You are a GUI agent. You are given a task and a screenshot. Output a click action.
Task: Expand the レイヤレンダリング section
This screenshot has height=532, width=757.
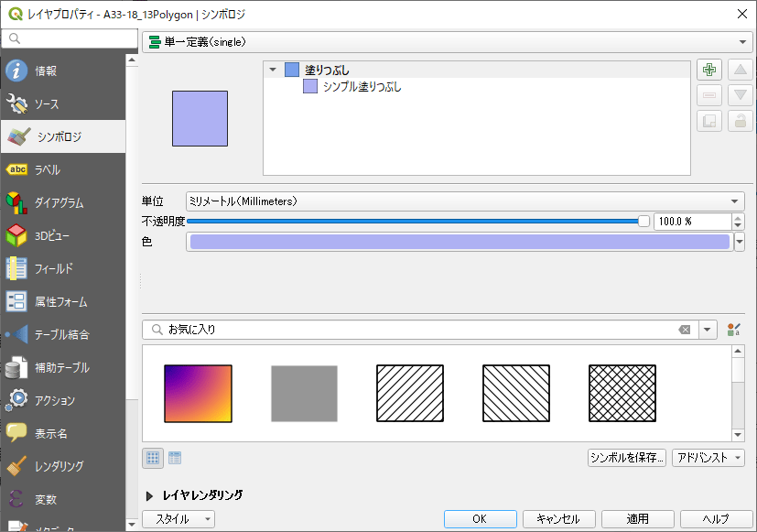coord(150,495)
